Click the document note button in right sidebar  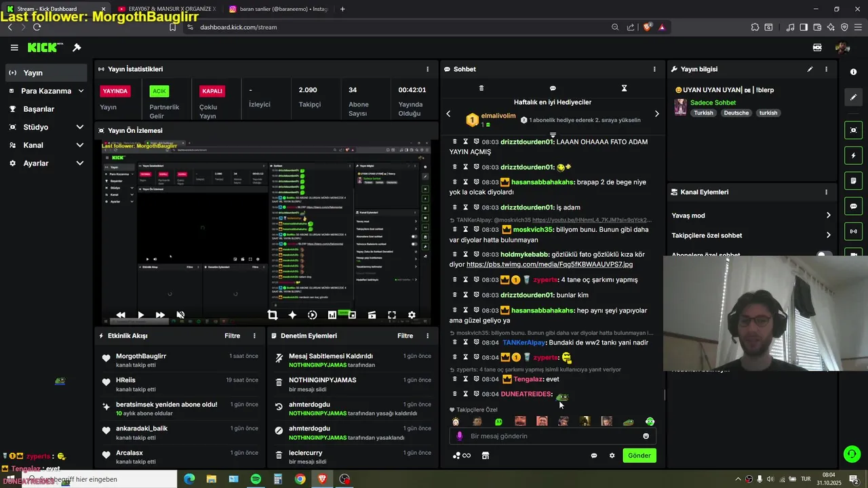[x=853, y=181]
